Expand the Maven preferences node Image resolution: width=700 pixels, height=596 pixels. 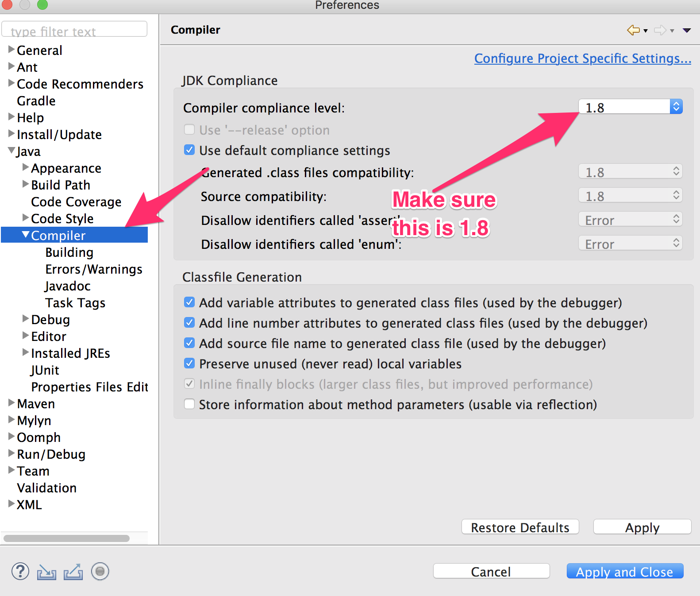tap(12, 403)
